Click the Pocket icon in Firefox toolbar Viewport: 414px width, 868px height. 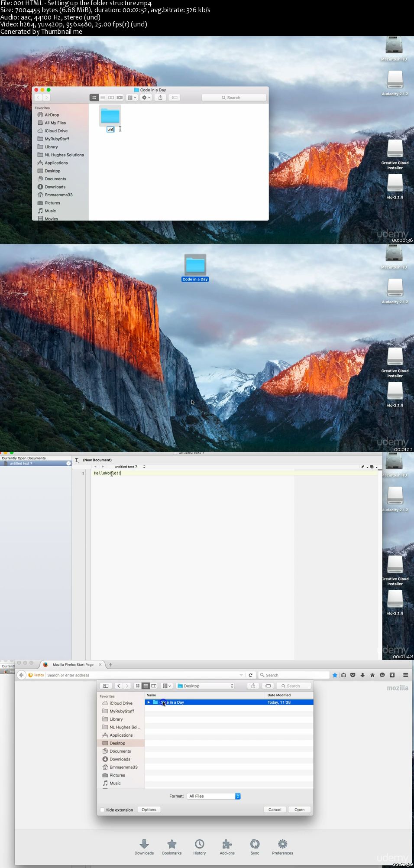coord(353,675)
